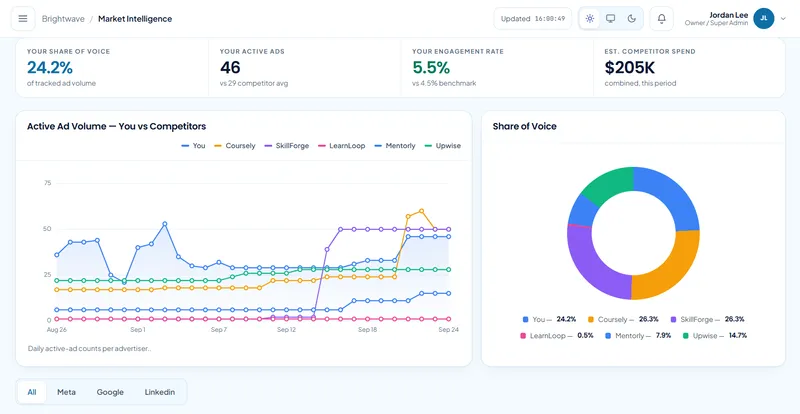Toggle Mentorly series in chart legend
The height and width of the screenshot is (414, 800).
point(395,146)
